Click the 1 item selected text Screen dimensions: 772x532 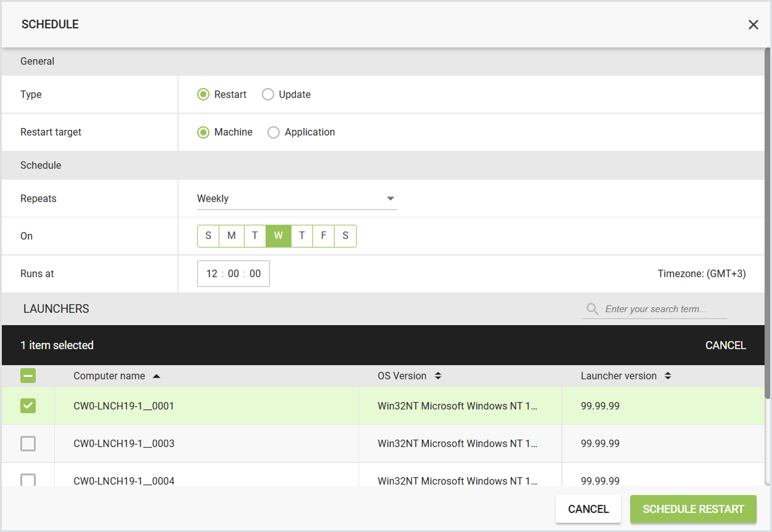(x=57, y=345)
